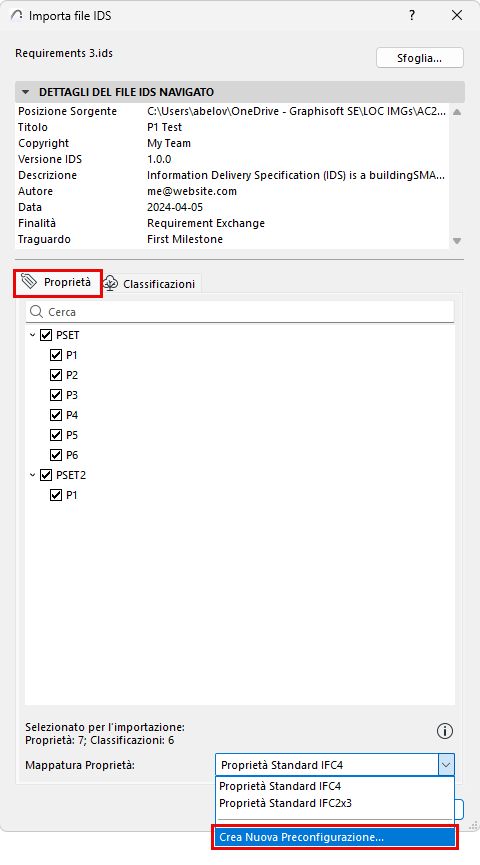Viewport: 480px width, 865px height.
Task: Click the Autore value me@website.com
Action: coord(192,191)
